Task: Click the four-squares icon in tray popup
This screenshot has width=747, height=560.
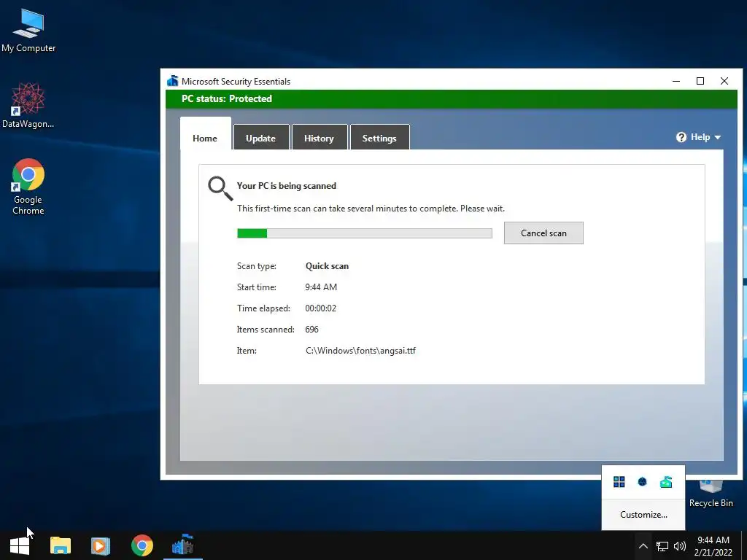Action: tap(619, 482)
